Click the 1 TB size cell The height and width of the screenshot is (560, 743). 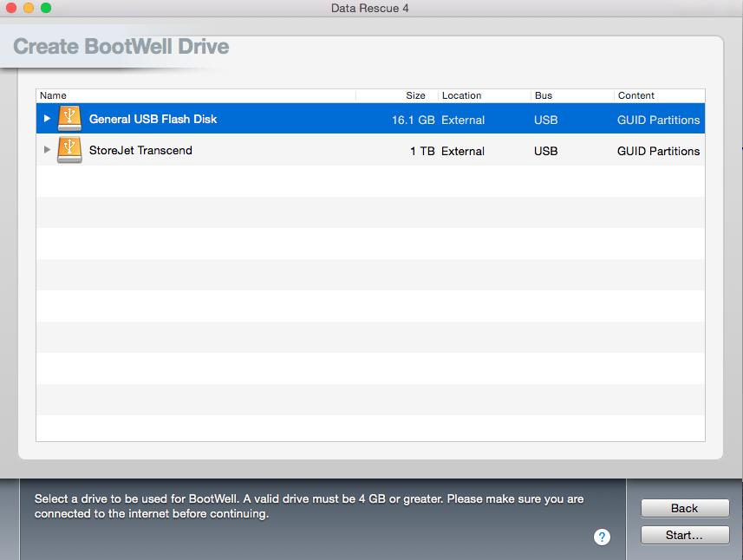[422, 151]
